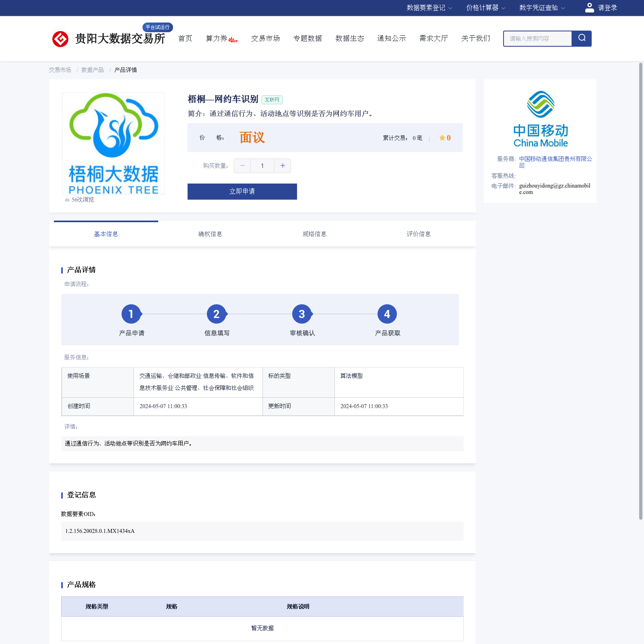Click the OID value 1.2.156.20028.0.1.MX1434xA

coord(100,531)
